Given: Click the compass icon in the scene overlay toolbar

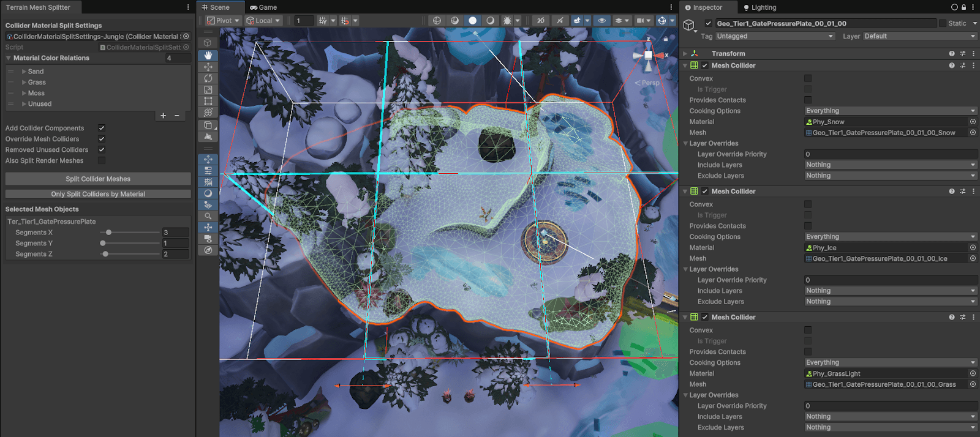Looking at the screenshot, I should pyautogui.click(x=208, y=250).
